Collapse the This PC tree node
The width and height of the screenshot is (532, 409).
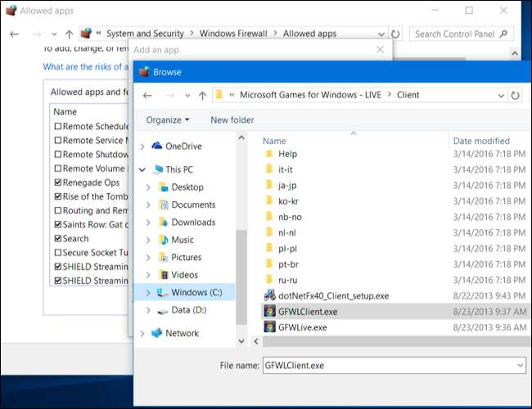coord(144,170)
